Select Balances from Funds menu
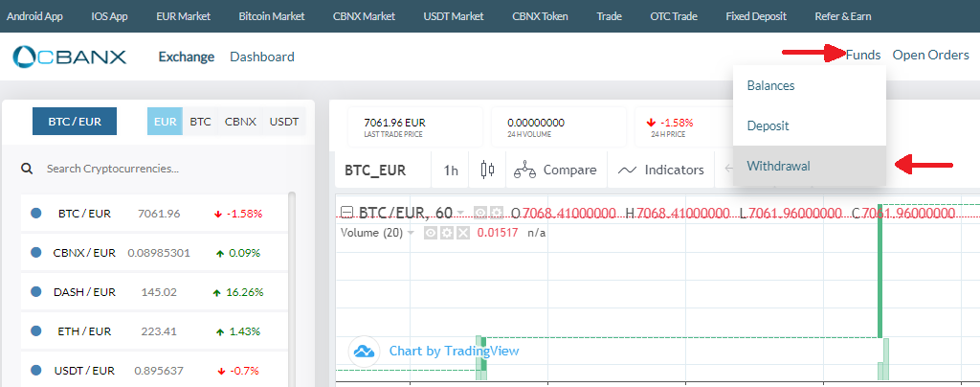 click(810, 85)
